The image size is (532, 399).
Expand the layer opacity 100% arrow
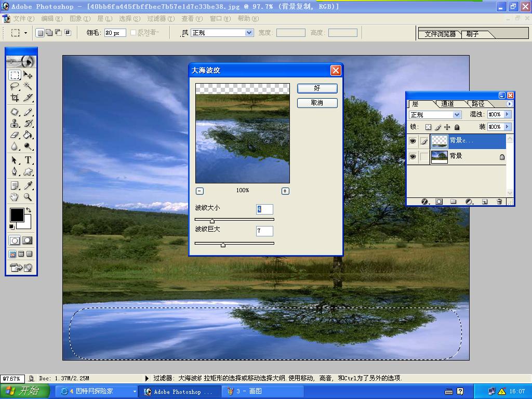tap(508, 114)
